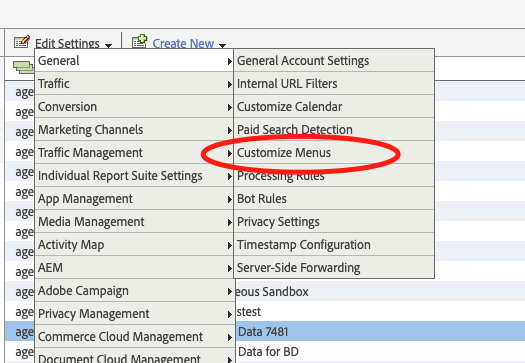Open the Marketing Channels submenu
Screen dimensions: 525x363
[x=134, y=130]
